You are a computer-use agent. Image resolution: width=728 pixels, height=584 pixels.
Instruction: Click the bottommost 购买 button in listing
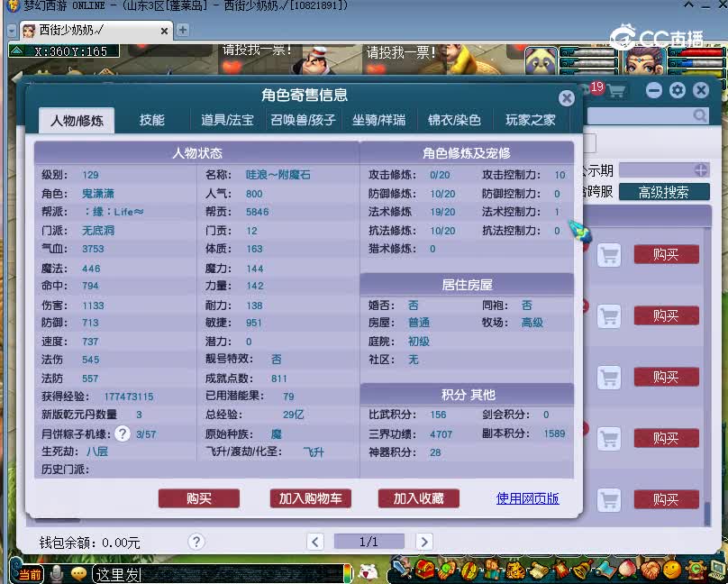pos(666,499)
